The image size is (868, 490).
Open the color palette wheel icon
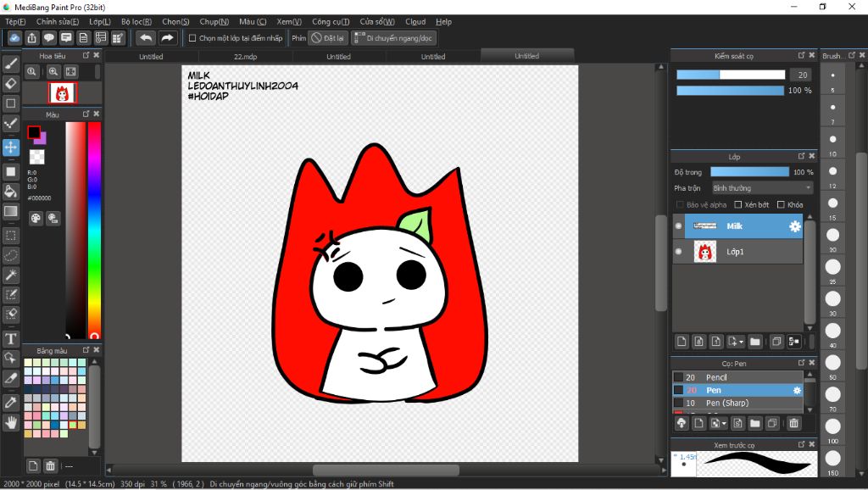(x=36, y=218)
